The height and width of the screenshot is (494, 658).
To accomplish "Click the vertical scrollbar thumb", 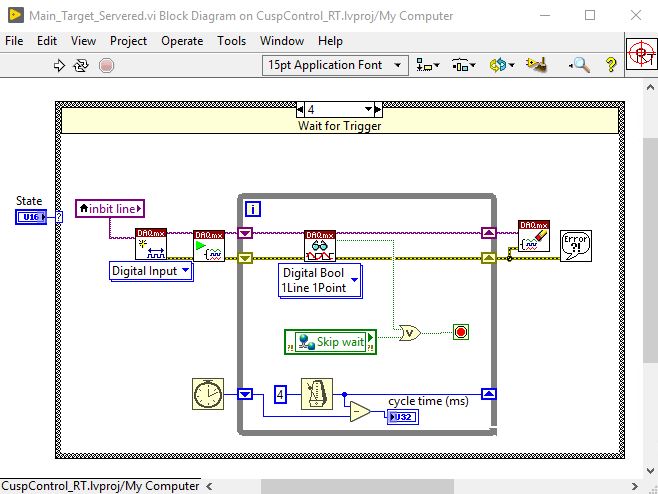I will [x=650, y=250].
